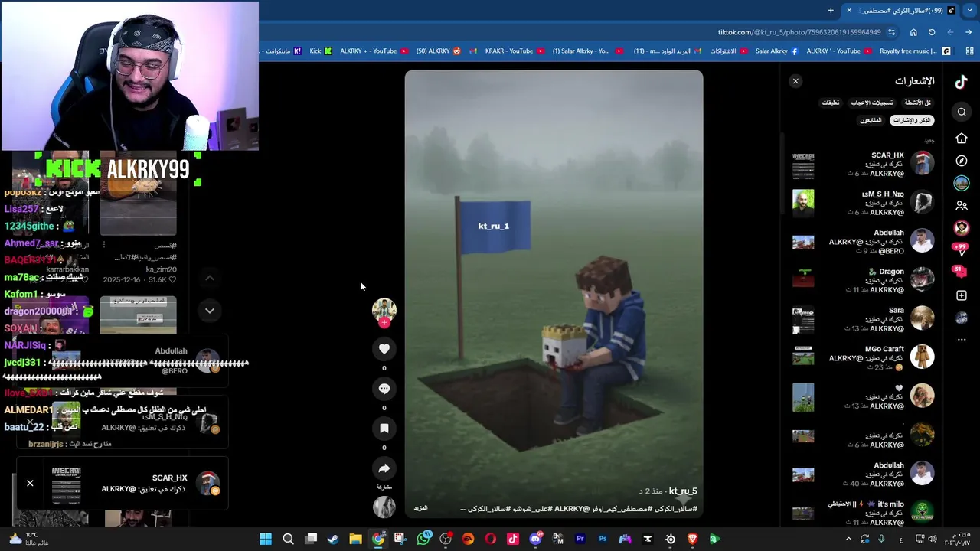Open site information icon in address bar
The height and width of the screenshot is (551, 980).
[x=891, y=32]
